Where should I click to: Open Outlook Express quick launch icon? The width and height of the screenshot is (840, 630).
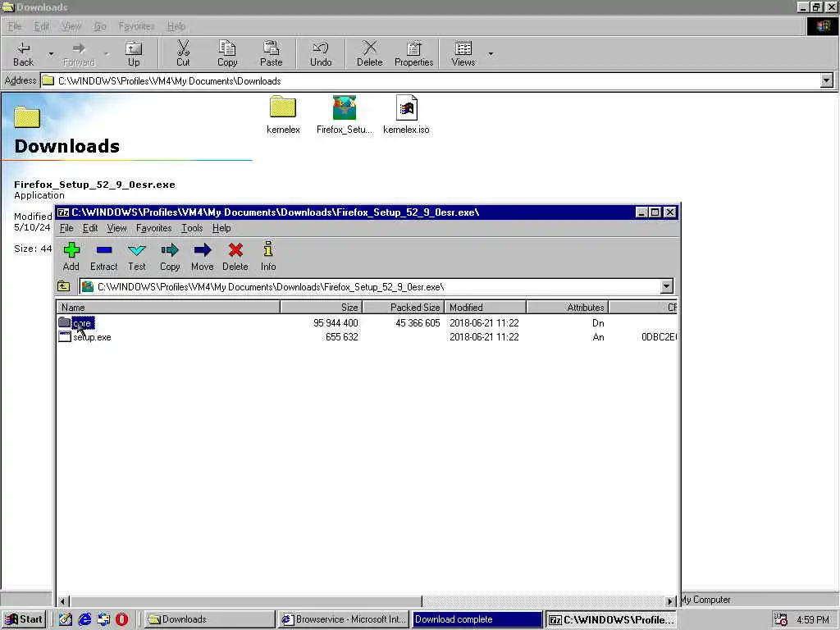[103, 619]
